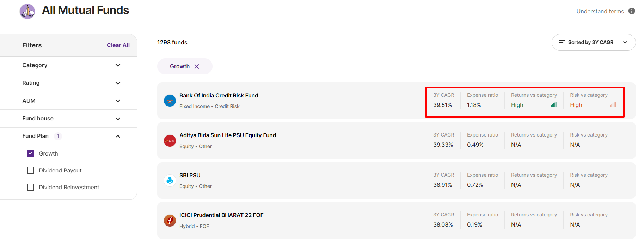
Task: Enable the Dividend Payout checkbox
Action: (x=31, y=170)
